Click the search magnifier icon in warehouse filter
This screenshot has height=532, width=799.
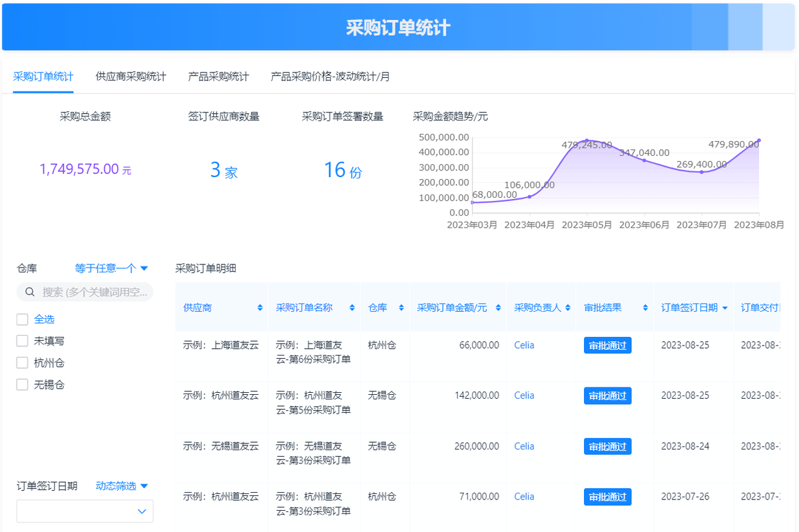30,292
